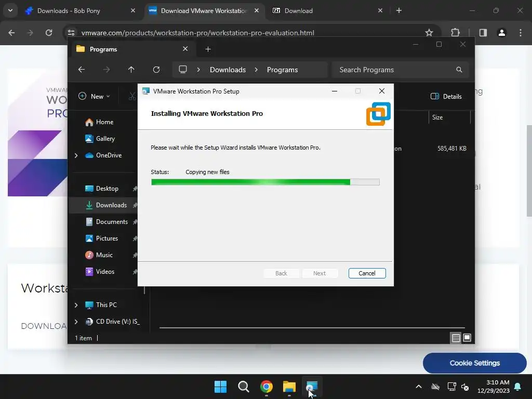The height and width of the screenshot is (399, 532).
Task: Open Desktop in the sidebar
Action: click(x=107, y=189)
